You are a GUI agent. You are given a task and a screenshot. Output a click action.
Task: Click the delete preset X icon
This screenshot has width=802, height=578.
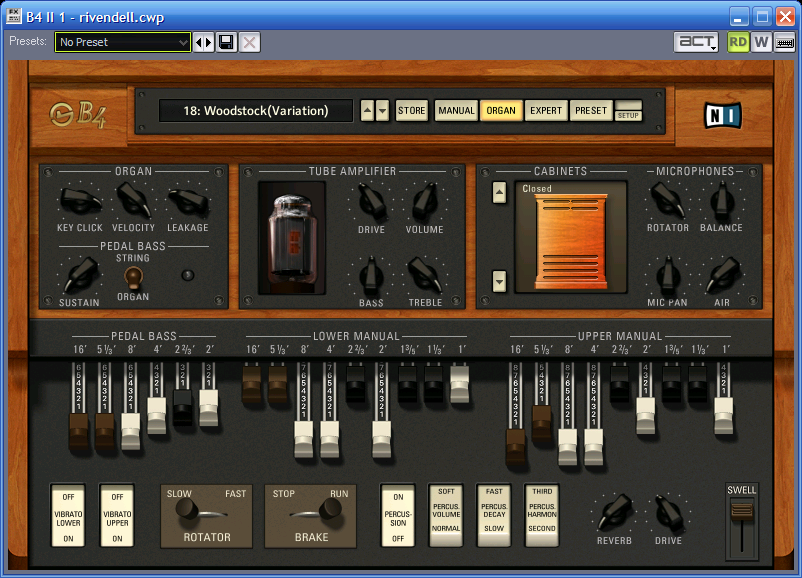[x=250, y=42]
